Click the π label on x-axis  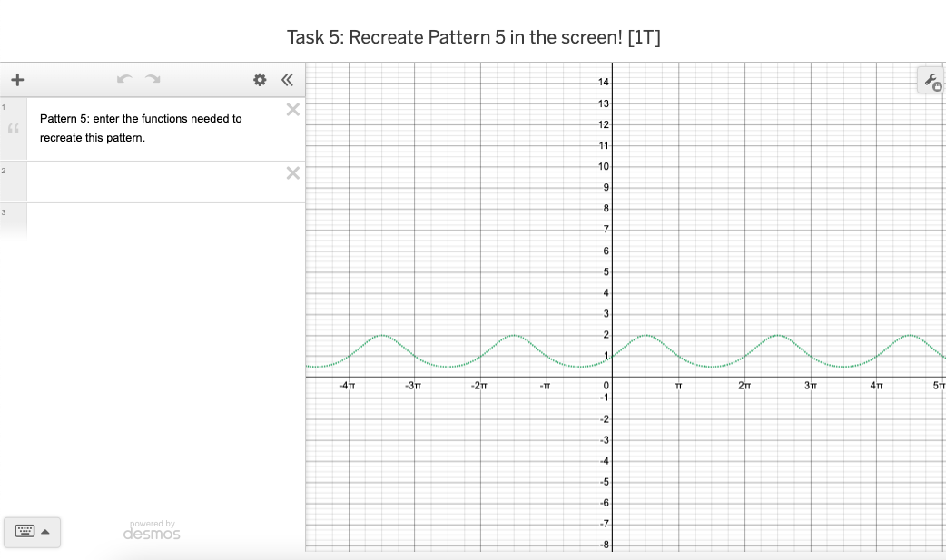[x=679, y=386]
